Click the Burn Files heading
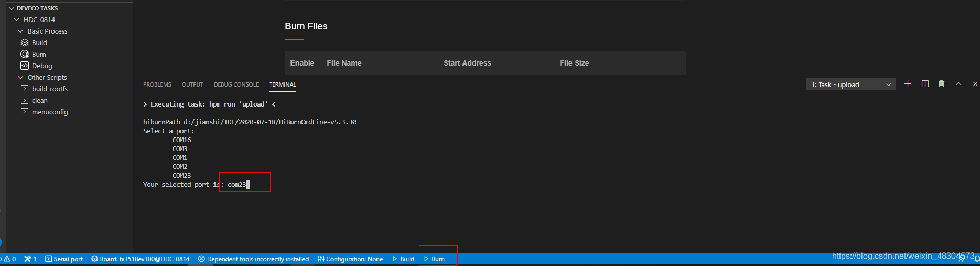980x266 pixels. [x=306, y=26]
